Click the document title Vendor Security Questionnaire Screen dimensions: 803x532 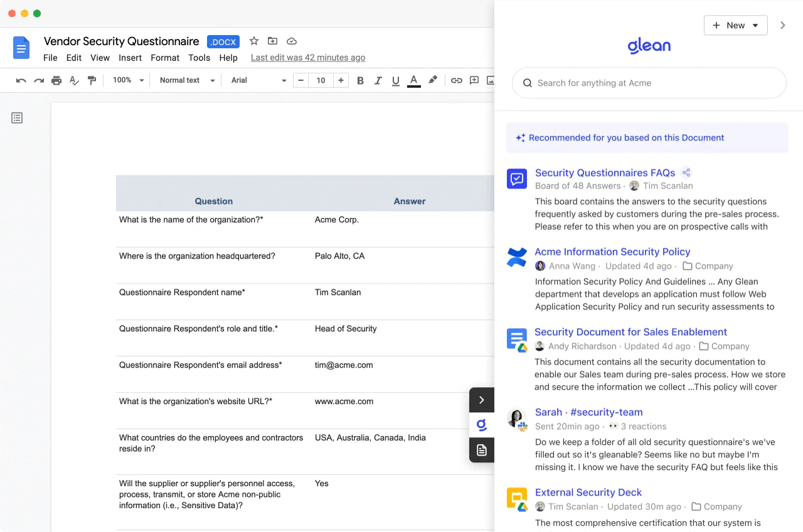pos(121,41)
